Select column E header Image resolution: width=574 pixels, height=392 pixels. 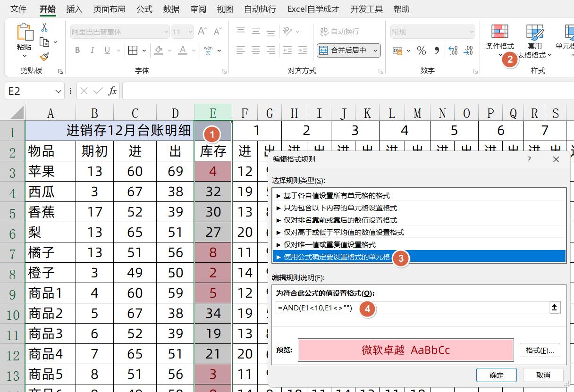[x=213, y=113]
